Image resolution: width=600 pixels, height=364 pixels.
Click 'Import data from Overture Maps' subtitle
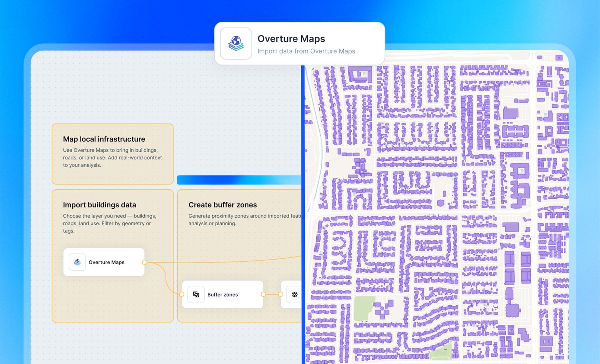(x=306, y=51)
